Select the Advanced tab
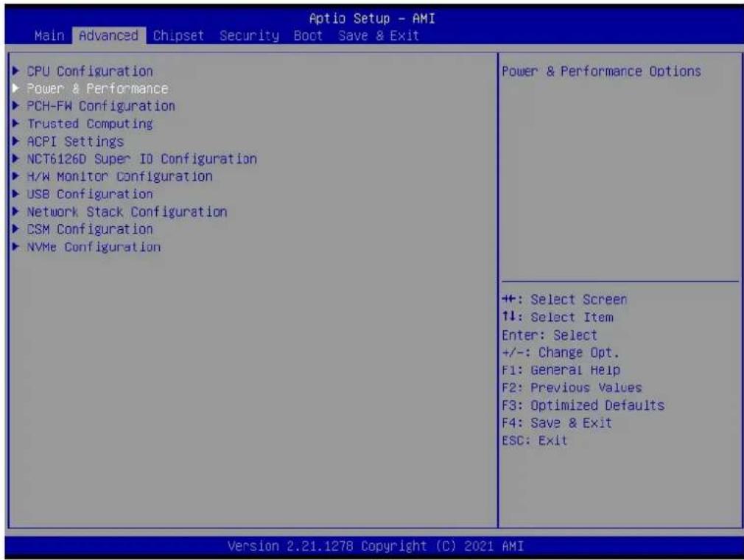Image resolution: width=744 pixels, height=560 pixels. (x=109, y=35)
